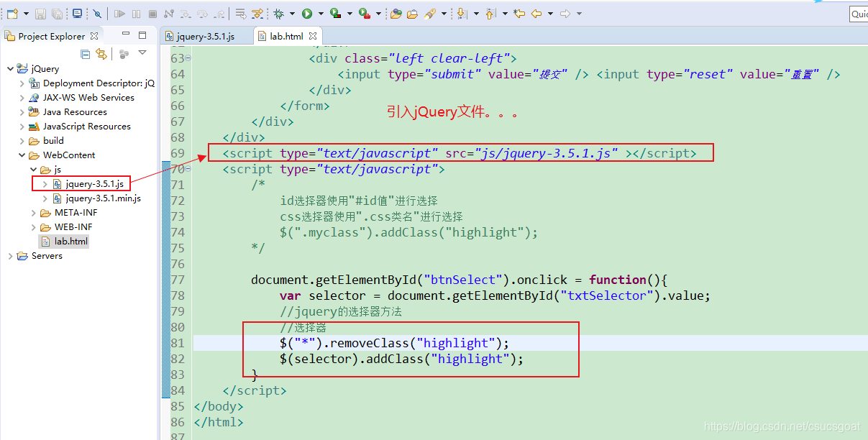The image size is (868, 440).
Task: Enable Link with Editor in Project Explorer
Action: pos(101,53)
